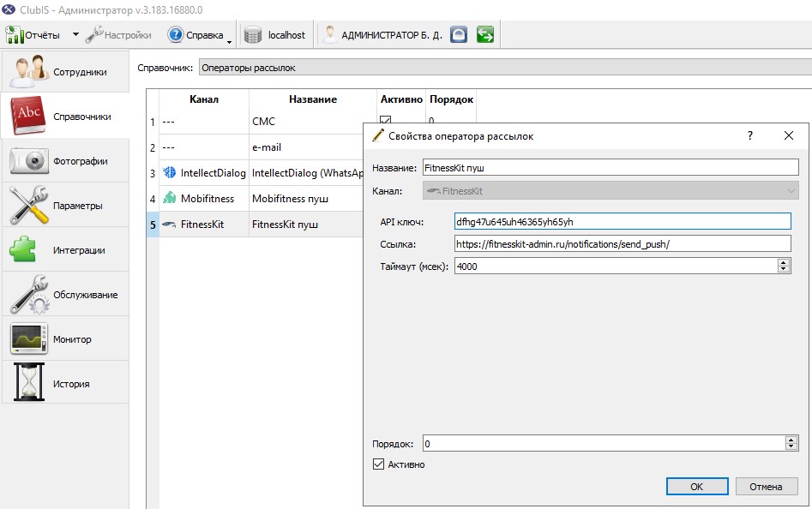Click the green switch user icon
Image resolution: width=812 pixels, height=509 pixels.
pyautogui.click(x=485, y=34)
